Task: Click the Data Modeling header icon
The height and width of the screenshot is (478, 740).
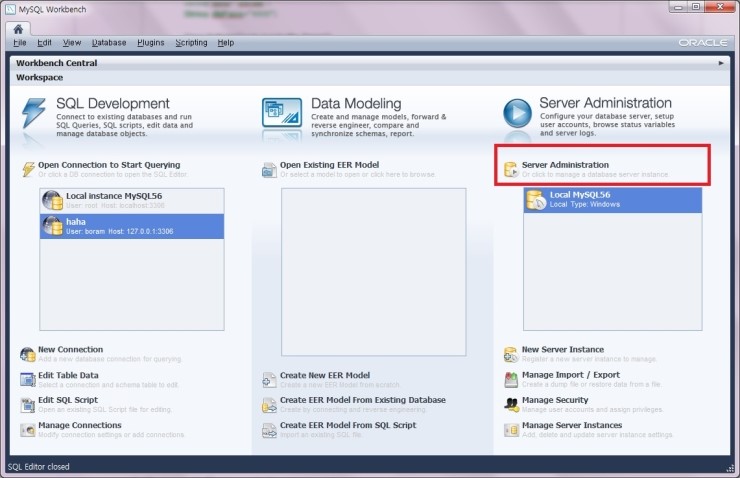Action: (x=281, y=112)
